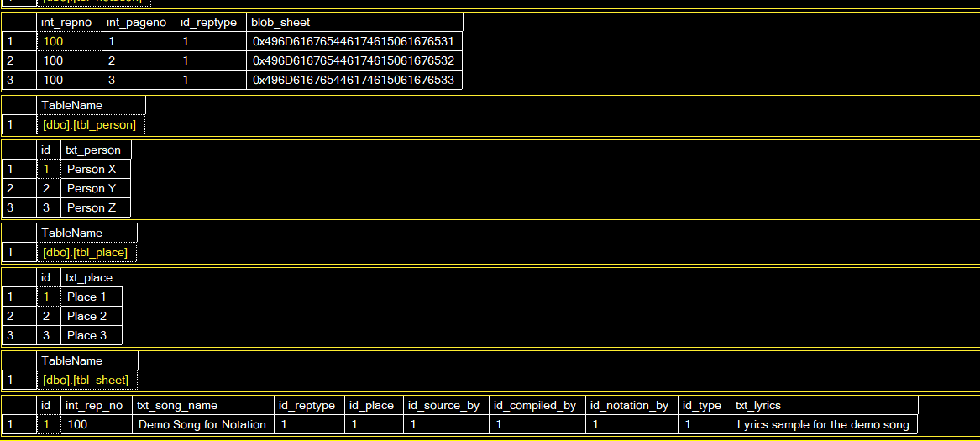Select the Place 3 cell
The width and height of the screenshot is (980, 441).
pos(87,335)
